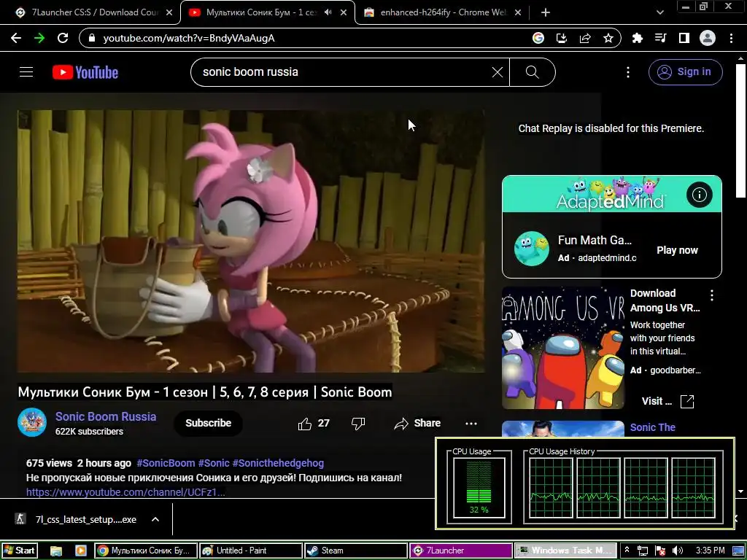Image resolution: width=747 pixels, height=560 pixels.
Task: Open the AdaptedMind ad info icon
Action: pos(700,194)
